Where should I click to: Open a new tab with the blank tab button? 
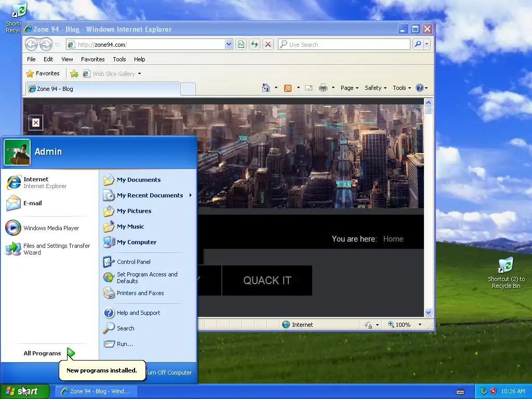tap(188, 89)
